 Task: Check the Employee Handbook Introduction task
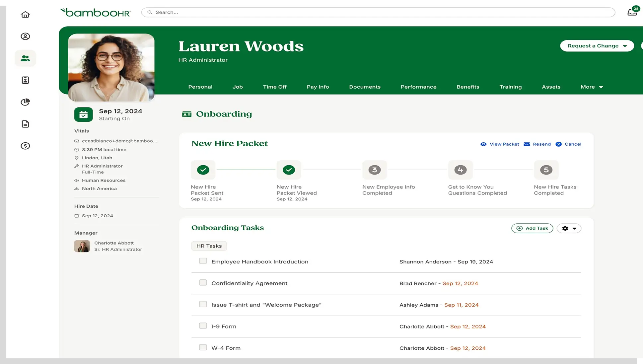coord(203,261)
